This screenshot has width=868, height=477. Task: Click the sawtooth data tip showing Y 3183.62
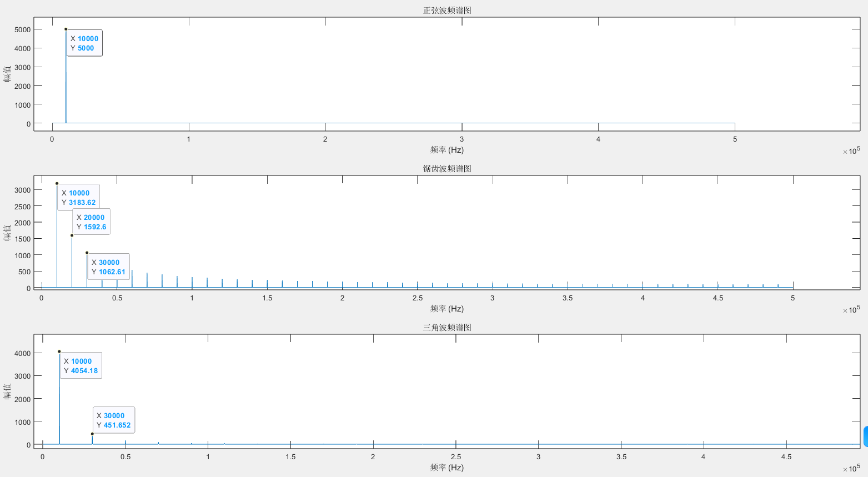[78, 198]
